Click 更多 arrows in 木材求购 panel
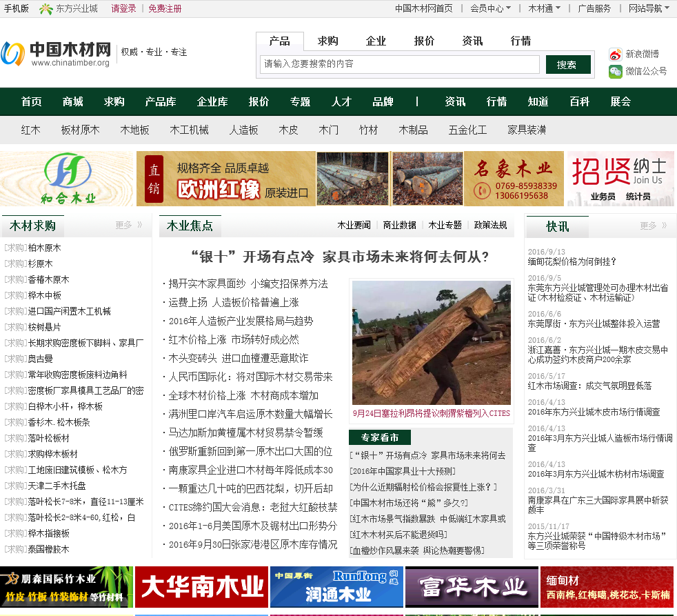This screenshot has width=677, height=616. [129, 225]
